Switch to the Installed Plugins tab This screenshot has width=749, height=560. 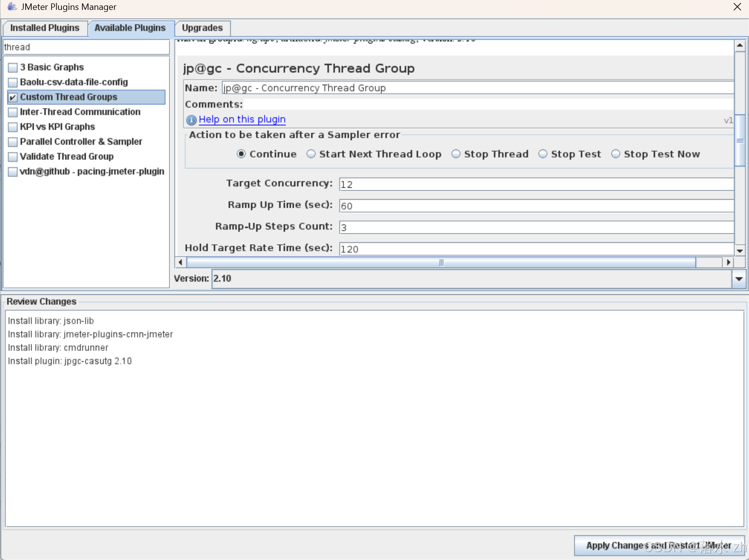(x=45, y=28)
